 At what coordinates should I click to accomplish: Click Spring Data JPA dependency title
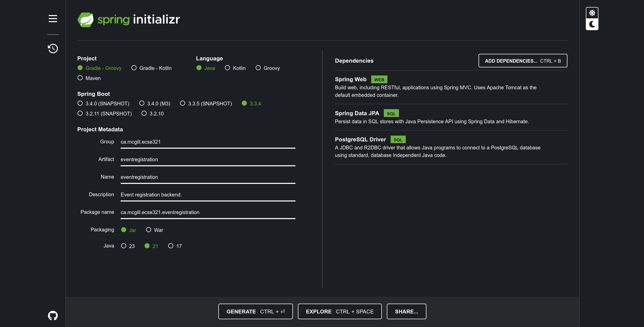coord(357,113)
